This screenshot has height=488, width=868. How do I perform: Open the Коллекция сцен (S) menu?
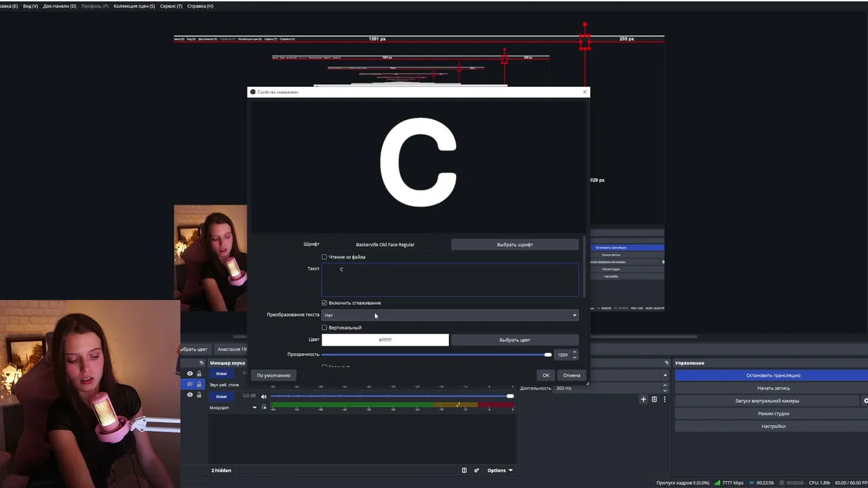[134, 6]
